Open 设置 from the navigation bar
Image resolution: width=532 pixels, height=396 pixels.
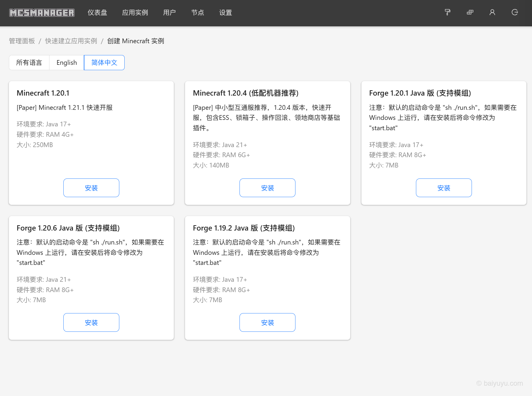[225, 13]
